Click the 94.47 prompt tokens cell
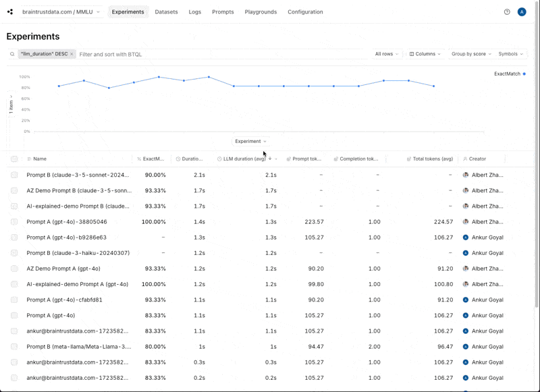Image resolution: width=540 pixels, height=392 pixels. pyautogui.click(x=316, y=347)
